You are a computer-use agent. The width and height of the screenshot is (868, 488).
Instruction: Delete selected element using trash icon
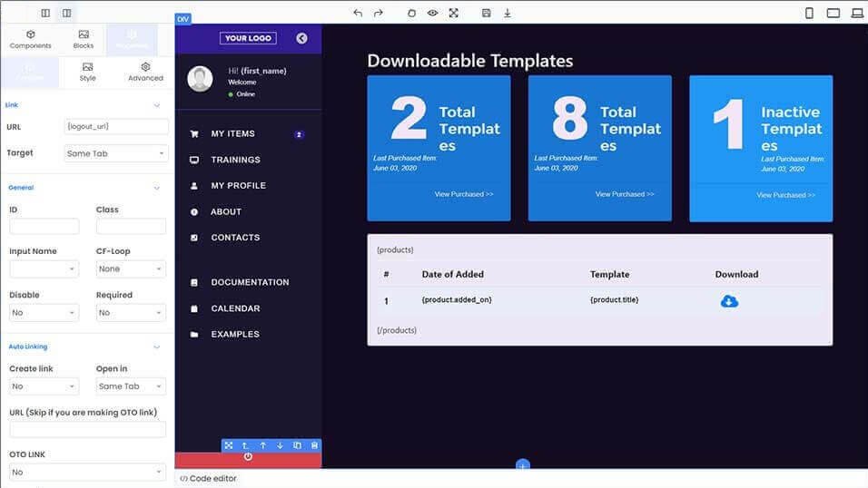[314, 445]
